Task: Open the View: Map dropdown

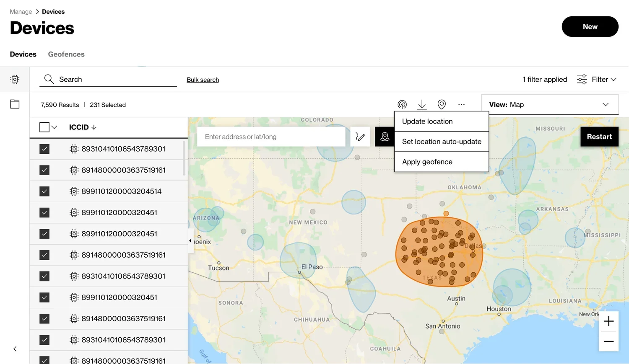Action: click(550, 104)
